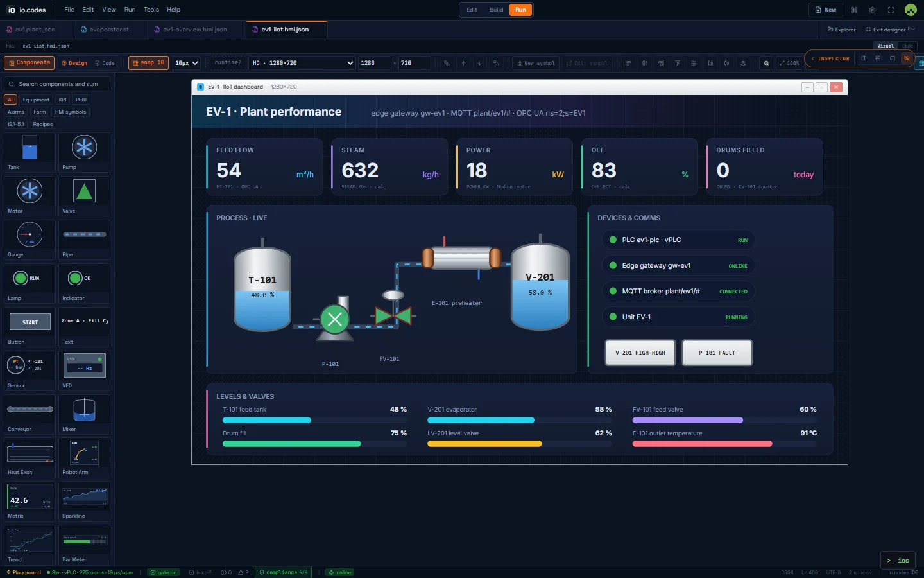Screen dimensions: 924x578
Task: Select the Motor component thumbnail
Action: (30, 196)
